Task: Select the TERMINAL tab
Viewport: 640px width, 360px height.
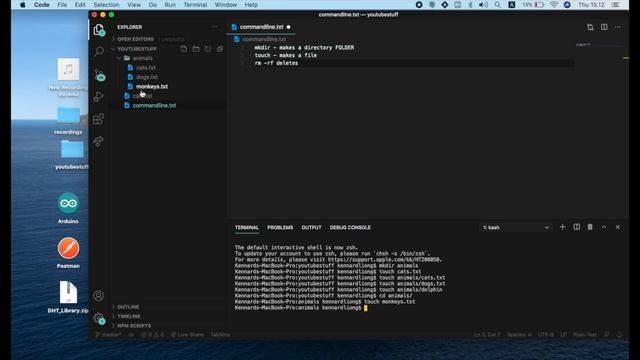Action: (247, 227)
